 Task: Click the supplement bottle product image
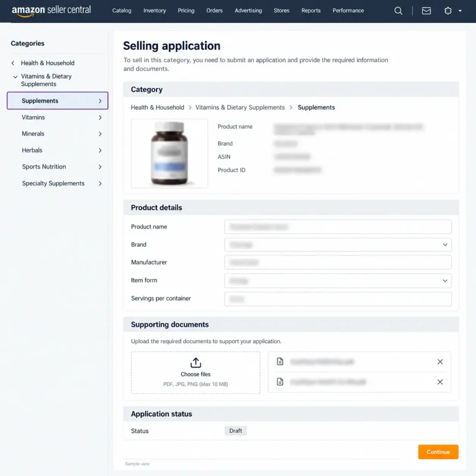click(x=169, y=153)
